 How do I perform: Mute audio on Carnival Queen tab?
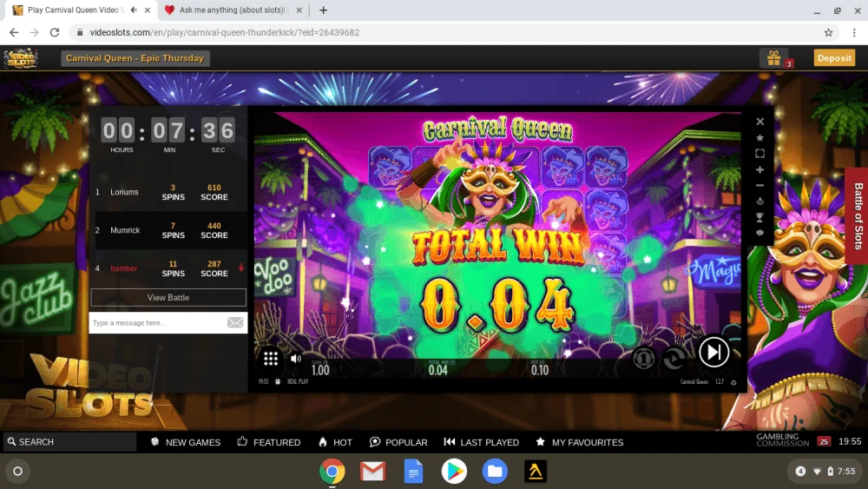click(134, 10)
